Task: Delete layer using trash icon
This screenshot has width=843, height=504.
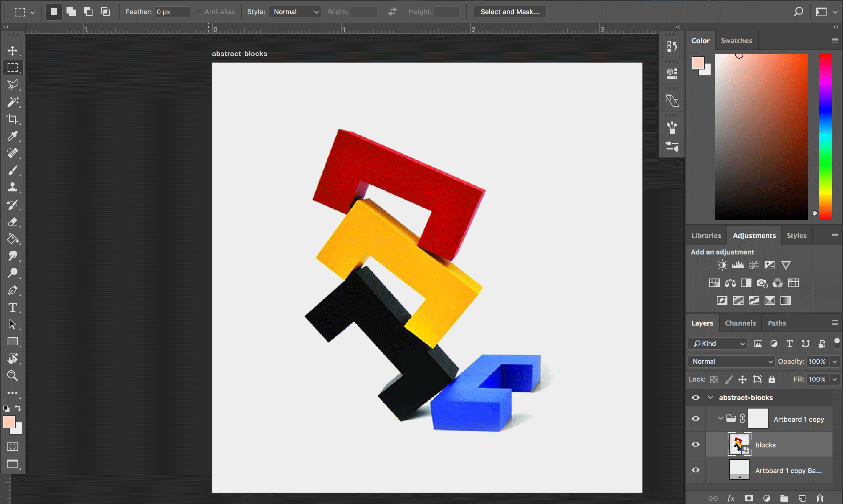Action: 820,498
